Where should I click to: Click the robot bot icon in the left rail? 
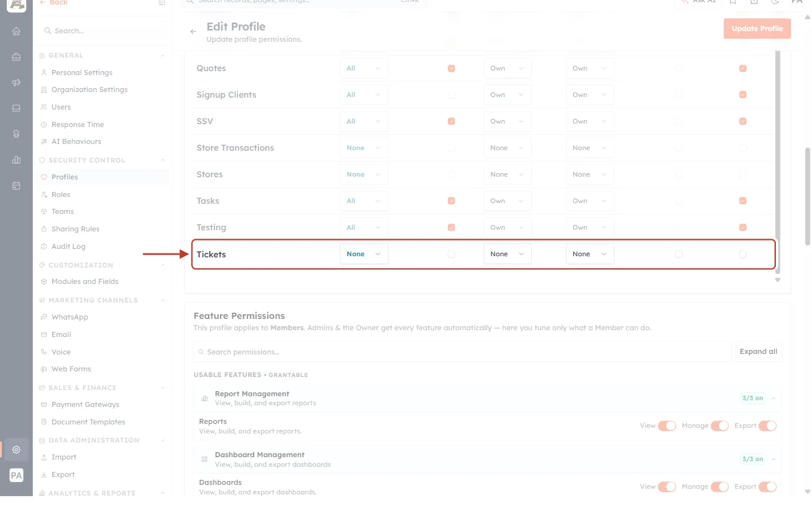point(16,134)
